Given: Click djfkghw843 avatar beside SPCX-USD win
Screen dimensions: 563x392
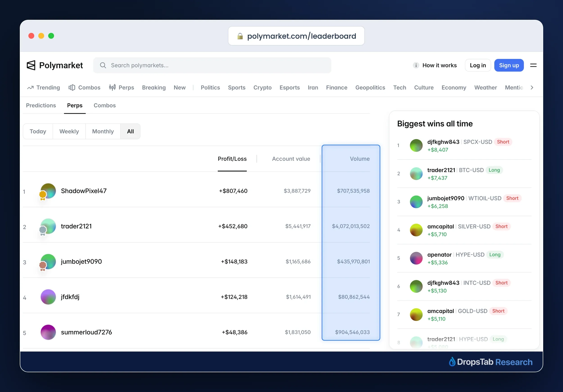Looking at the screenshot, I should (x=416, y=146).
